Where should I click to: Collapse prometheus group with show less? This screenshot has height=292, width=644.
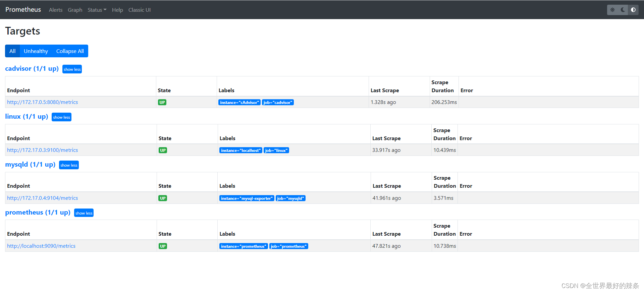click(84, 213)
